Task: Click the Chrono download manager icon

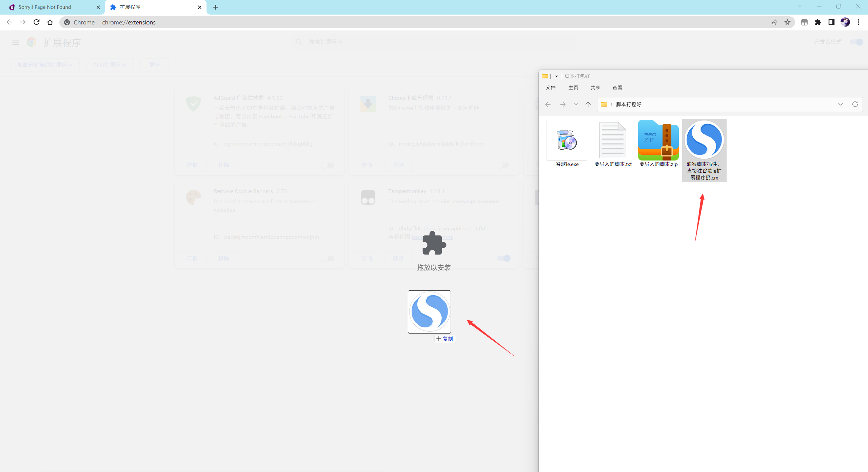Action: tap(368, 104)
